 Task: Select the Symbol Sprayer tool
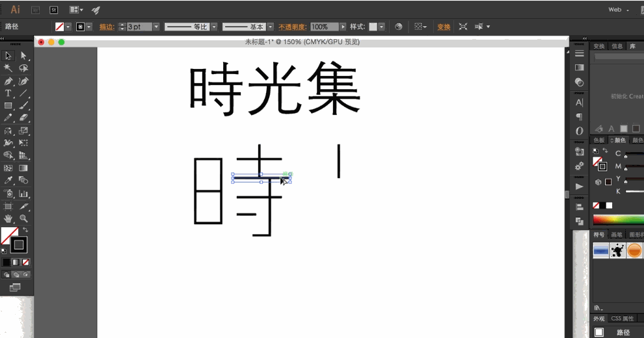pyautogui.click(x=8, y=193)
